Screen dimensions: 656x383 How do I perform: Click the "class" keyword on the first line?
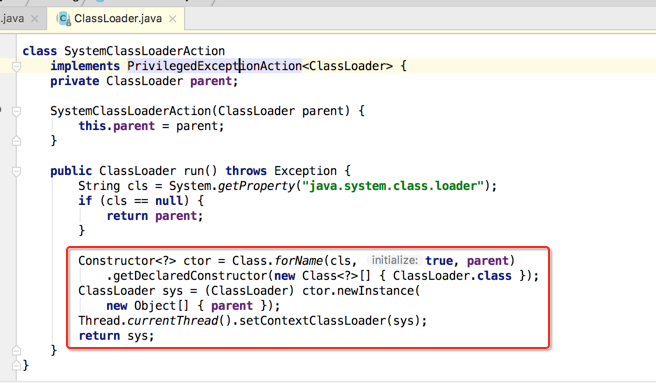click(40, 51)
